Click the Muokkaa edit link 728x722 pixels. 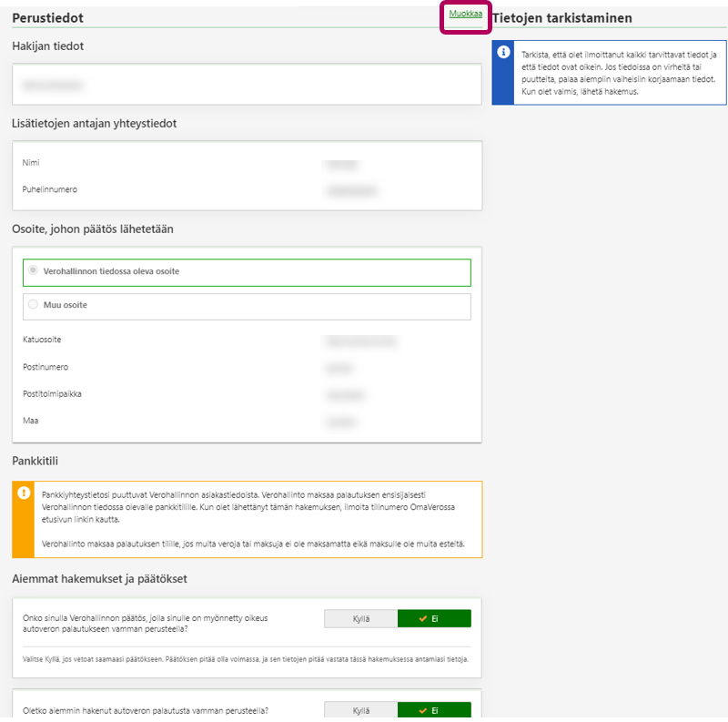point(465,15)
